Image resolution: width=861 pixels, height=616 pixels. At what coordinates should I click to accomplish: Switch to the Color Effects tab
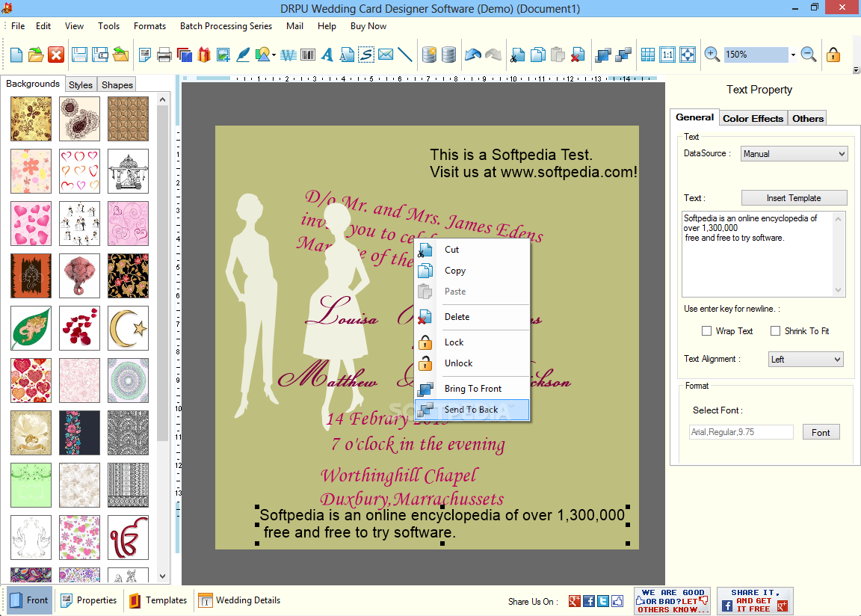pyautogui.click(x=753, y=118)
